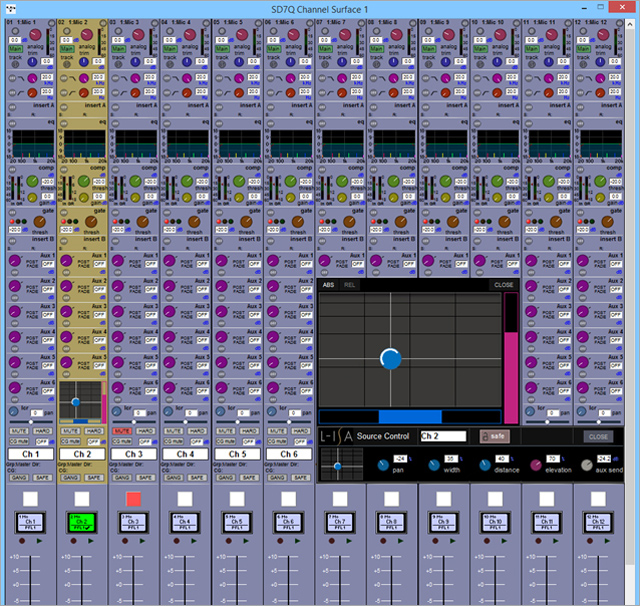Toggle channel 01 Main button
Image resolution: width=640 pixels, height=606 pixels.
coord(16,49)
